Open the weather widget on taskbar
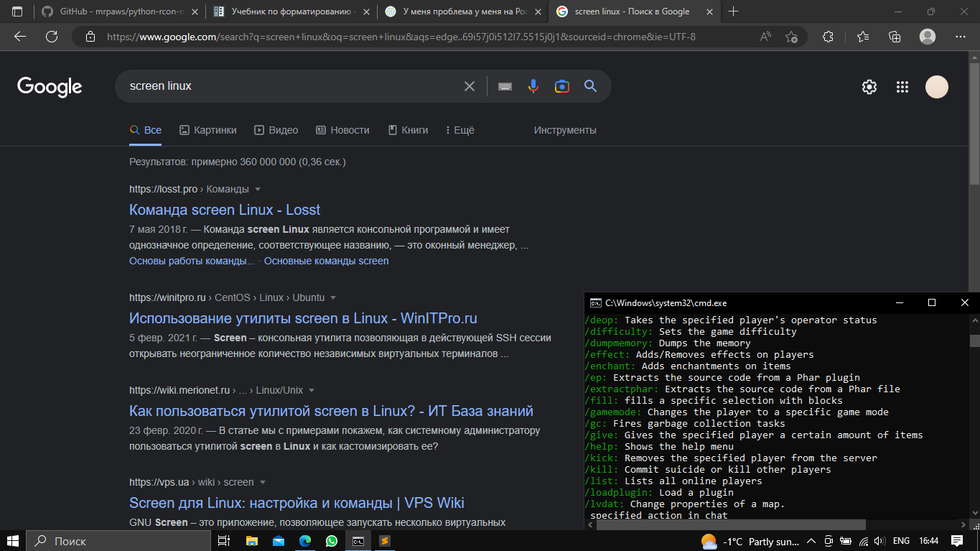980x551 pixels. [x=750, y=541]
